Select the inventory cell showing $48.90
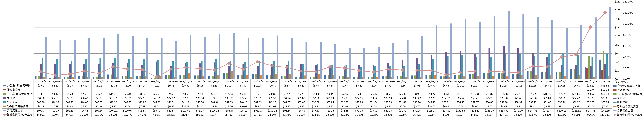Image resolution: width=644 pixels, height=117 pixels. (41, 102)
